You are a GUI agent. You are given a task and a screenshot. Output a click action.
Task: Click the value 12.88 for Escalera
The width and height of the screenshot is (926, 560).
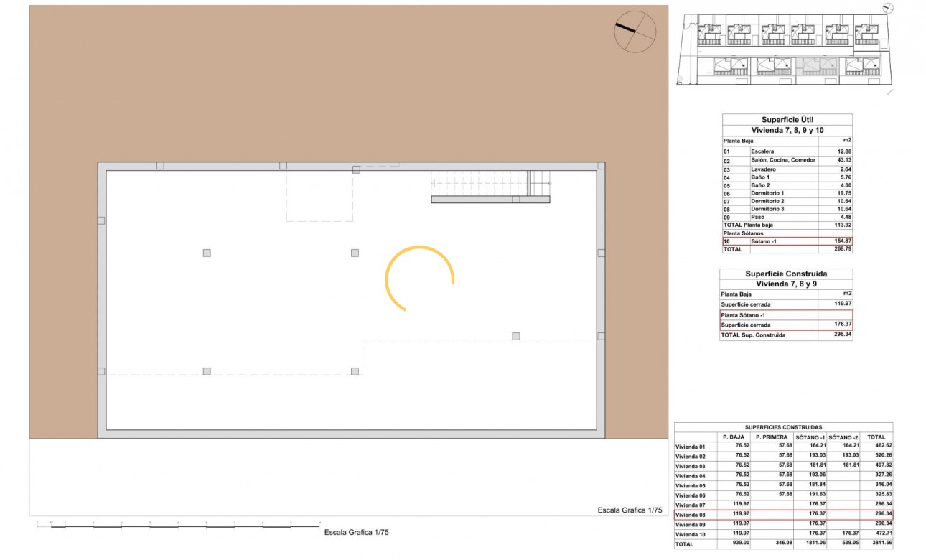[x=843, y=151]
